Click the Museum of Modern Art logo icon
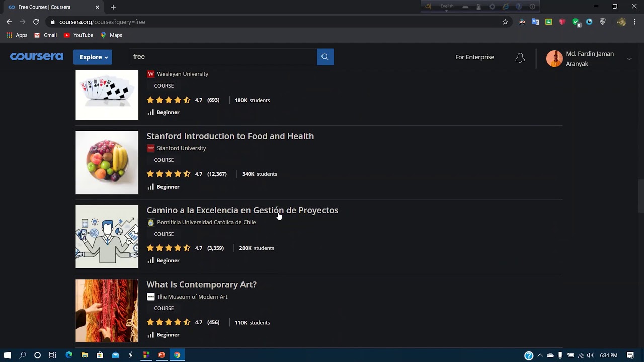The width and height of the screenshot is (644, 362). coord(150,297)
